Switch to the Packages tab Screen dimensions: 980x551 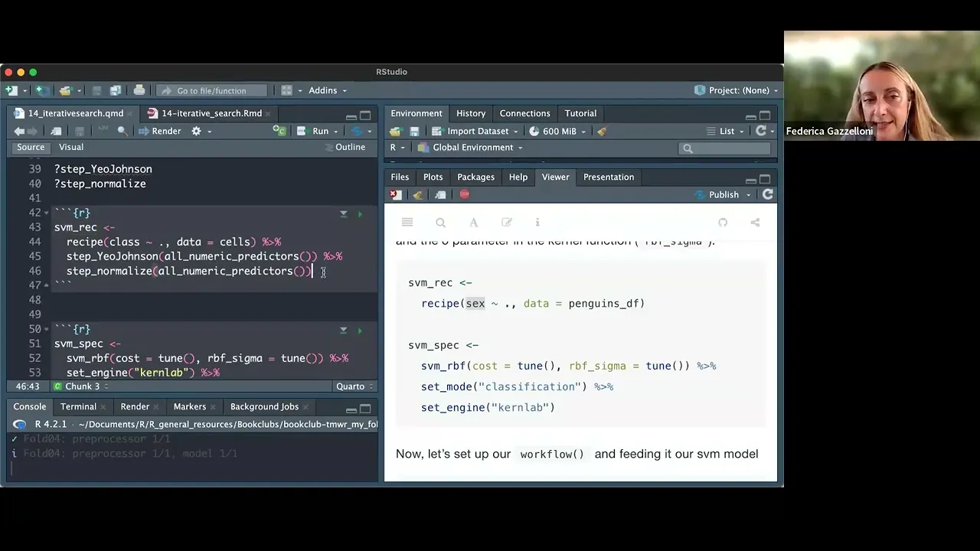click(x=475, y=177)
